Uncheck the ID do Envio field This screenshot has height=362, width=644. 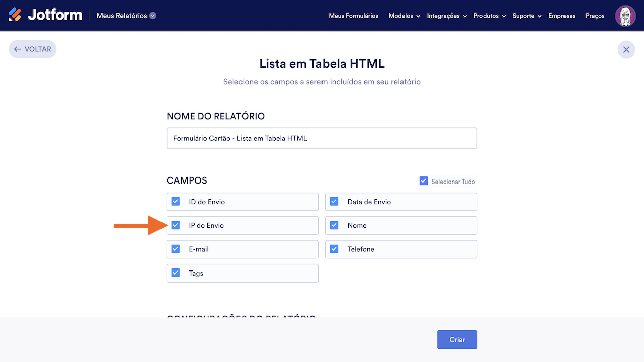click(x=176, y=202)
